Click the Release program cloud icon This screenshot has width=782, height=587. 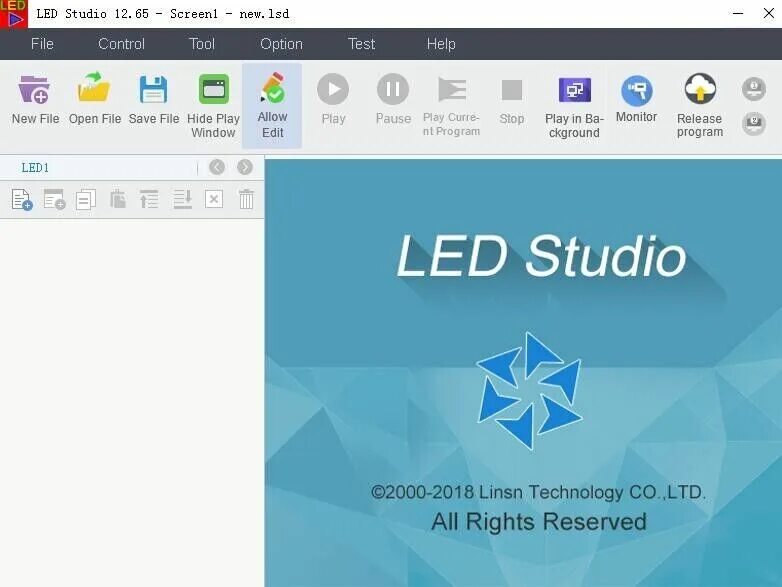(700, 88)
